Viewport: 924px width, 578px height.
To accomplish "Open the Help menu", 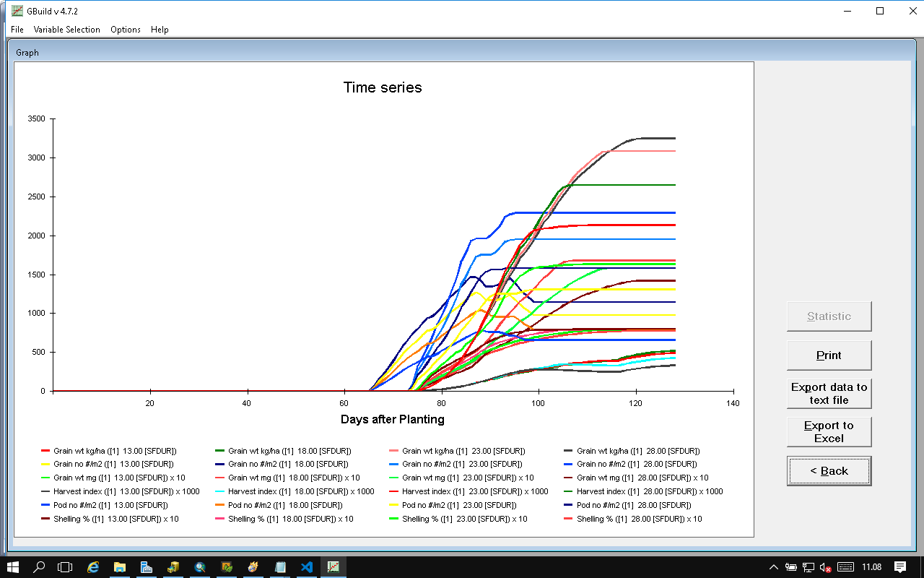I will tap(160, 30).
